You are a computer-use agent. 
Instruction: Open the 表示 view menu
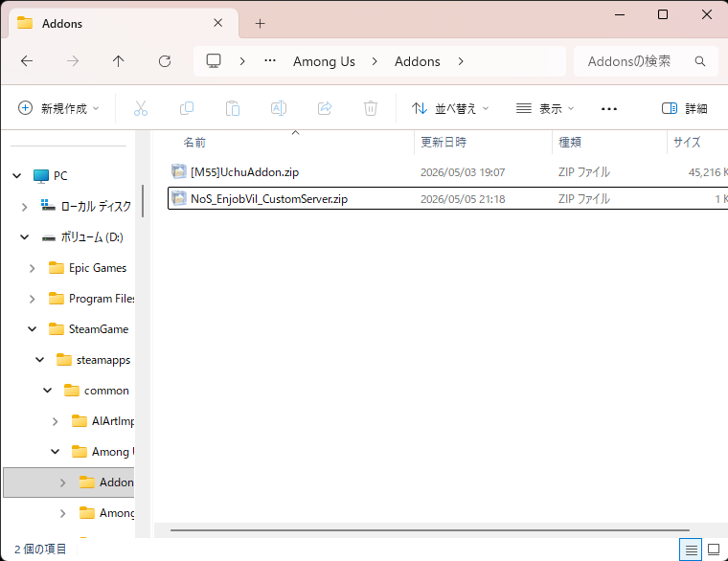[x=545, y=108]
